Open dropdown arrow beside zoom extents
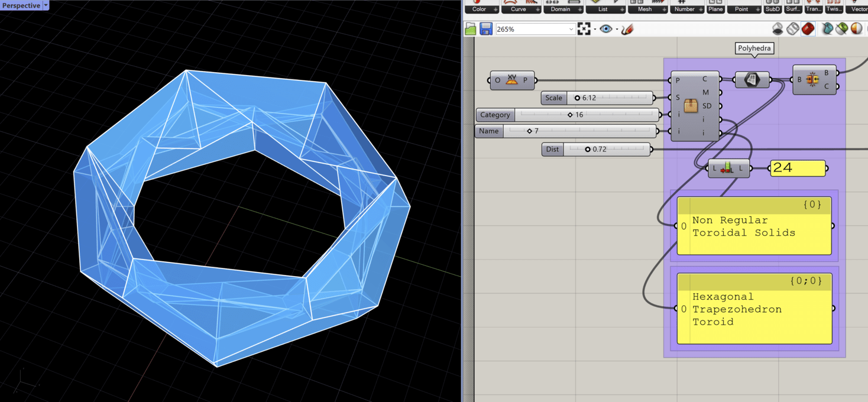This screenshot has width=868, height=402. coord(594,29)
